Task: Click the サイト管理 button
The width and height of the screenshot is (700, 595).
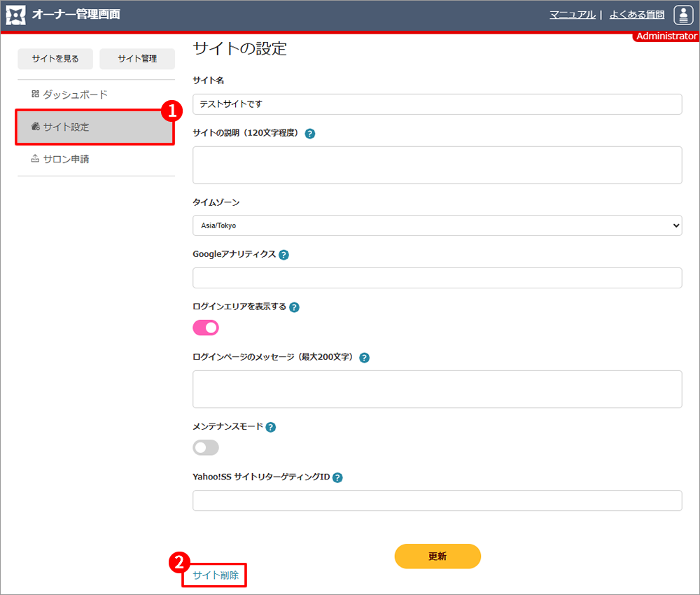Action: pyautogui.click(x=137, y=59)
